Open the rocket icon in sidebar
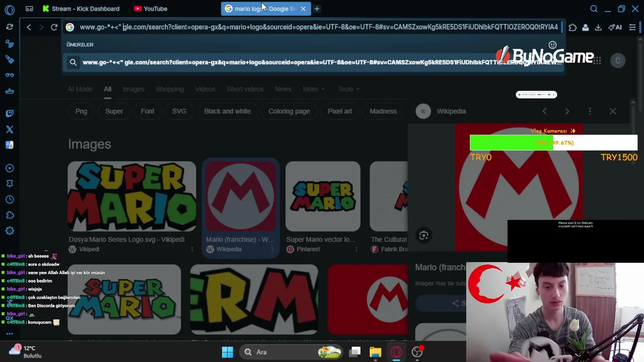 (x=10, y=59)
